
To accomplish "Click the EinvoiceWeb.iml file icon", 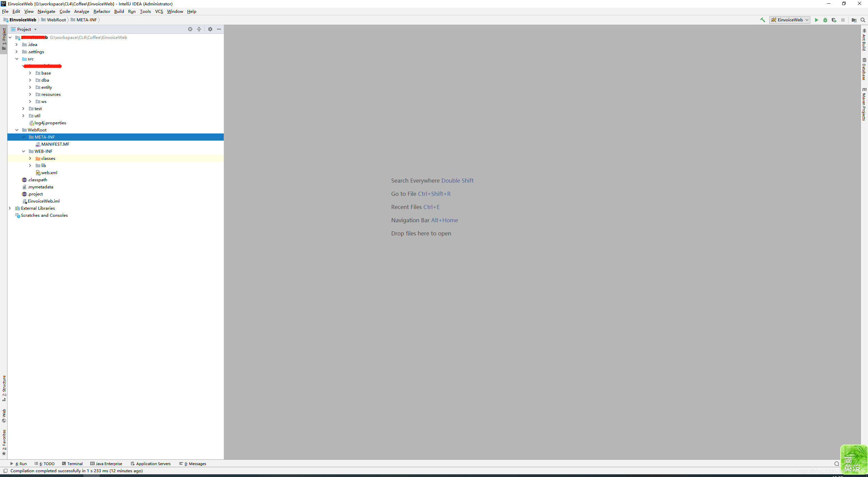I will (24, 201).
